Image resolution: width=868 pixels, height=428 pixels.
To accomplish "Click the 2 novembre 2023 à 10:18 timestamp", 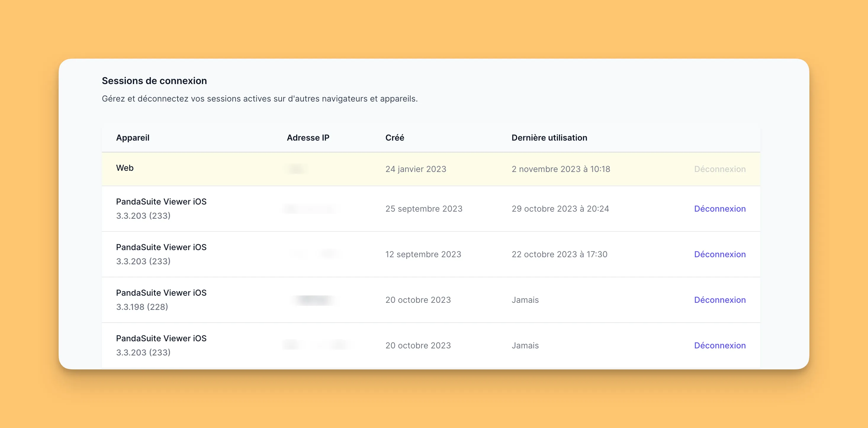I will point(561,169).
